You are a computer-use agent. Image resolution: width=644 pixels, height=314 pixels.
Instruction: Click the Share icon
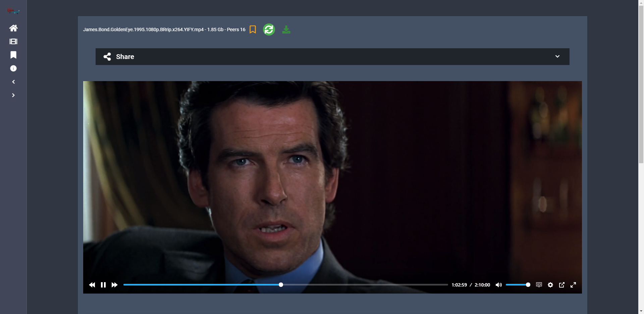coord(107,57)
